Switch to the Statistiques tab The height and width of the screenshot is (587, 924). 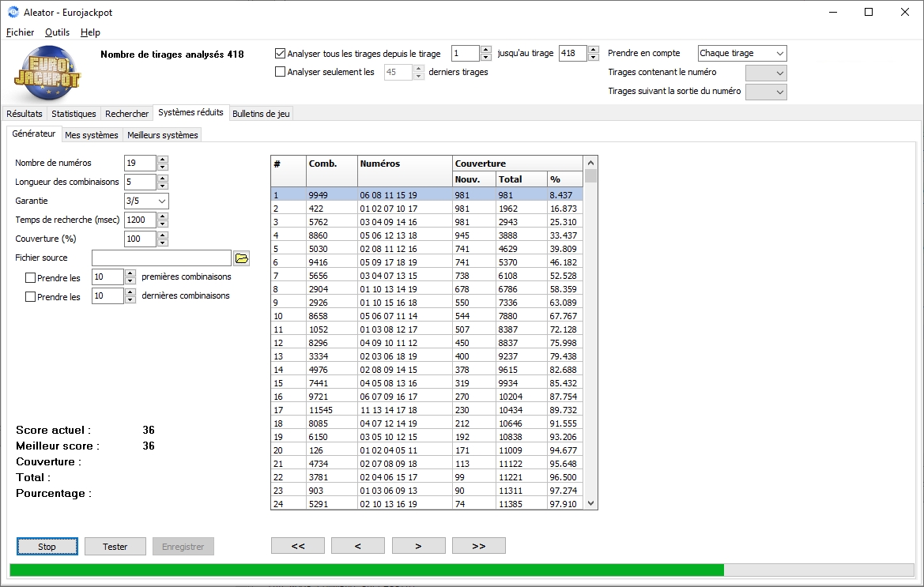(74, 114)
